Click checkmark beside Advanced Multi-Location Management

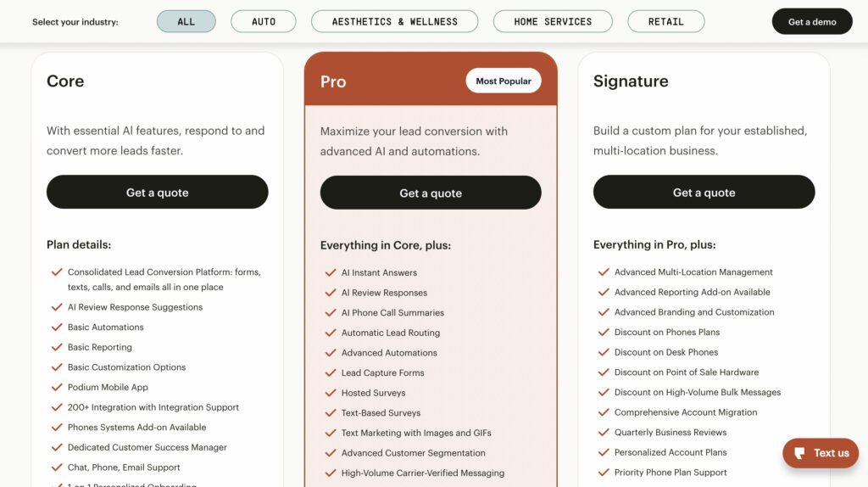(604, 272)
